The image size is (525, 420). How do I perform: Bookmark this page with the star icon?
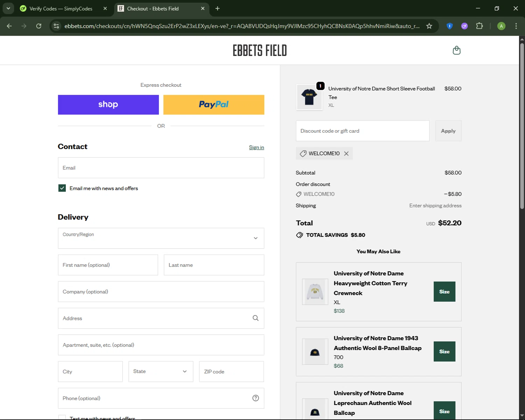click(x=429, y=26)
